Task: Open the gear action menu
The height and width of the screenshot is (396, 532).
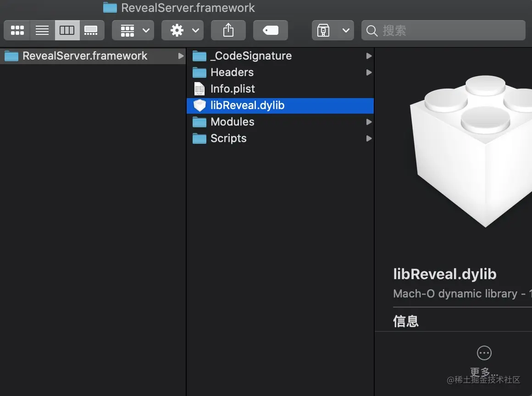Action: coord(183,31)
